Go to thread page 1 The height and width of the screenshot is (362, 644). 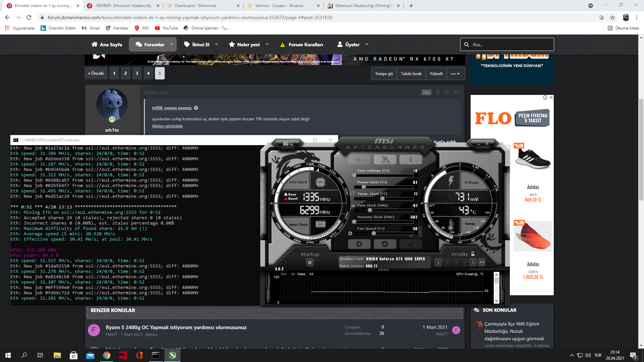[114, 73]
